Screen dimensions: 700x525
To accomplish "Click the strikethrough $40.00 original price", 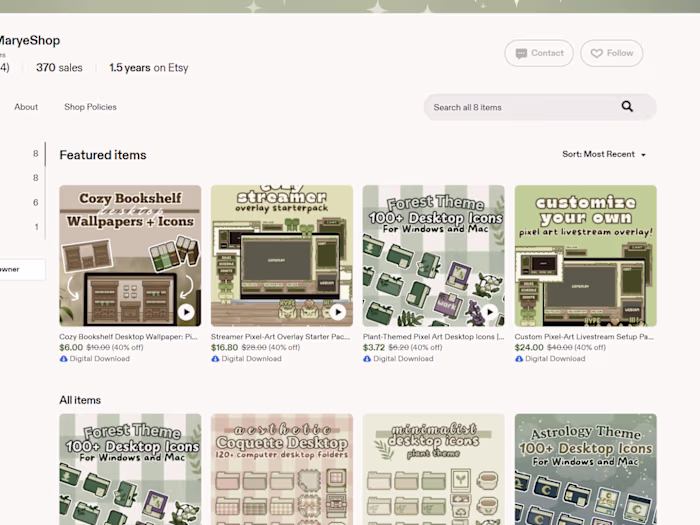I will coord(559,347).
